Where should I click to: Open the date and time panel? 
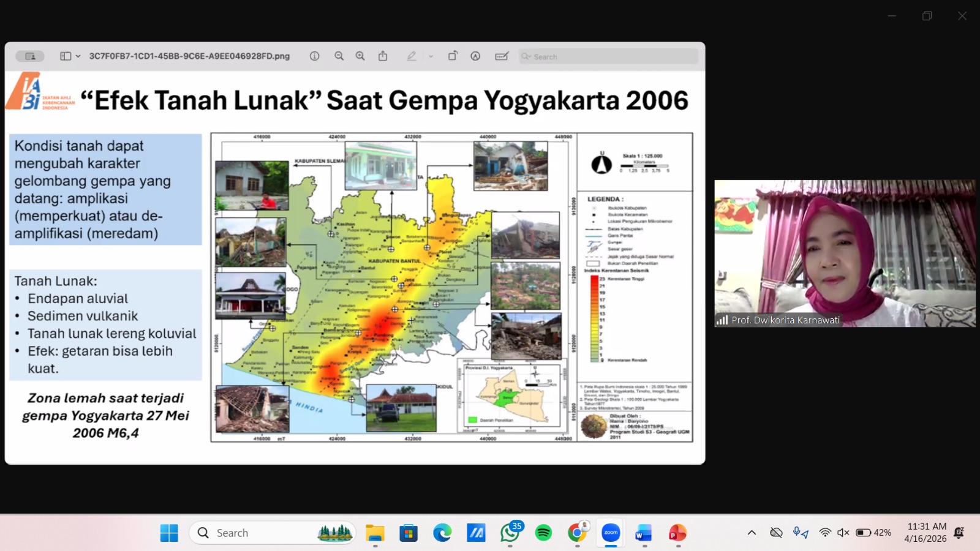point(925,533)
